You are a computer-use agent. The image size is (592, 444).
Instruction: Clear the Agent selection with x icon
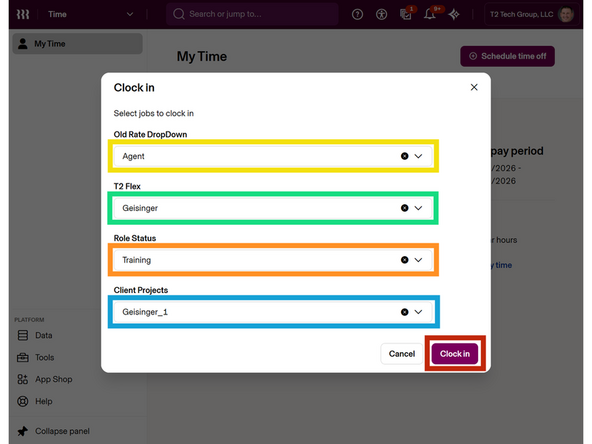(404, 156)
